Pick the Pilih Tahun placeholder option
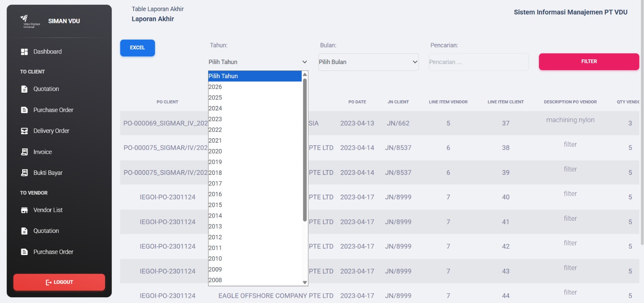The width and height of the screenshot is (644, 303). 255,76
